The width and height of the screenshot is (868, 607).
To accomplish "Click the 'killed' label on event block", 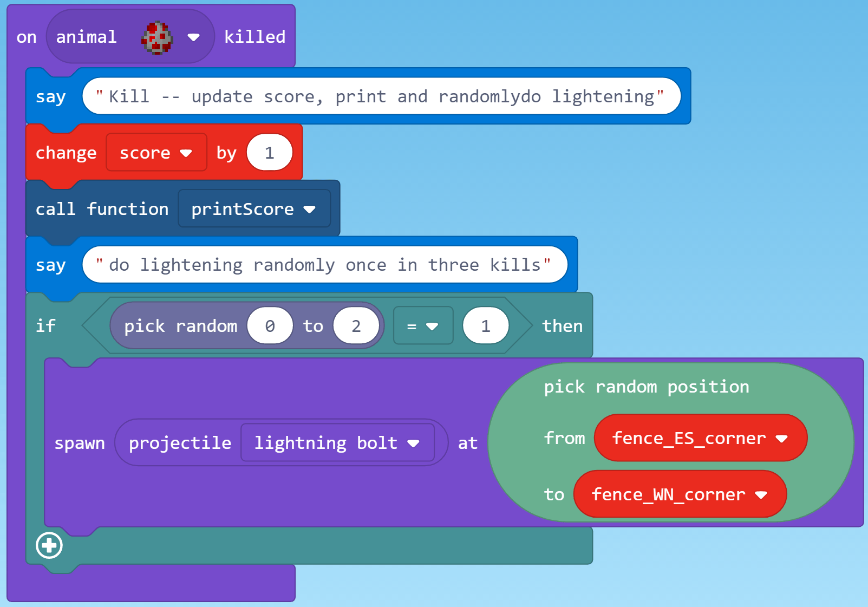I will coord(254,37).
